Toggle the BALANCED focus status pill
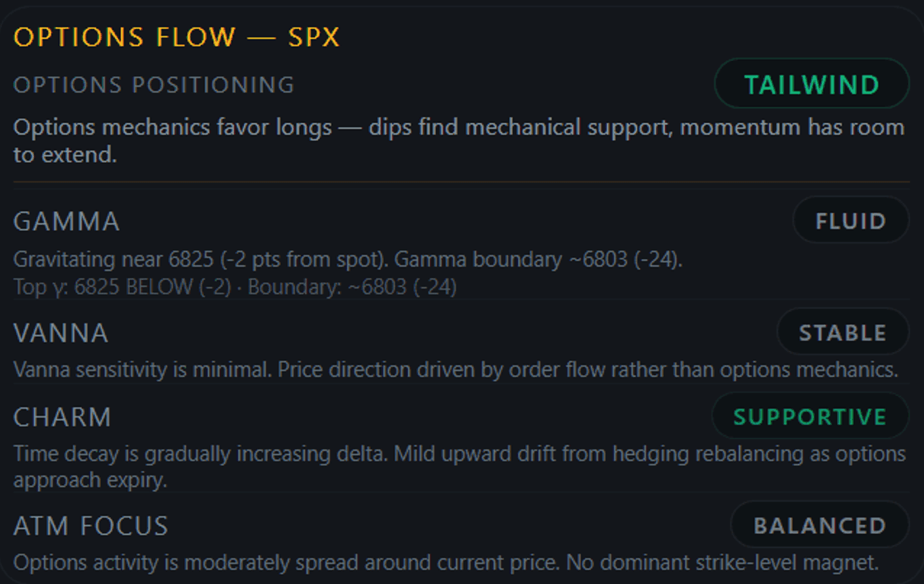Viewport: 924px width, 584px height. [x=818, y=526]
